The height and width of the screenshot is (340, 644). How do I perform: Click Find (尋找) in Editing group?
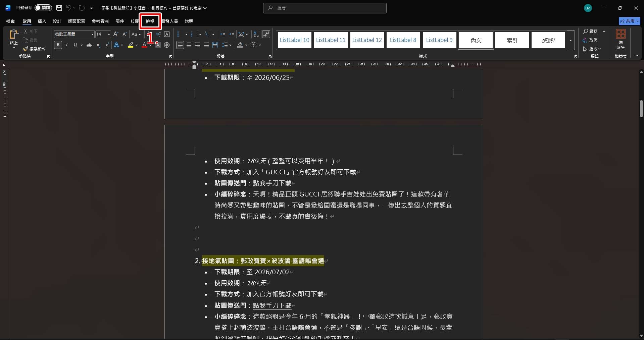(x=591, y=31)
